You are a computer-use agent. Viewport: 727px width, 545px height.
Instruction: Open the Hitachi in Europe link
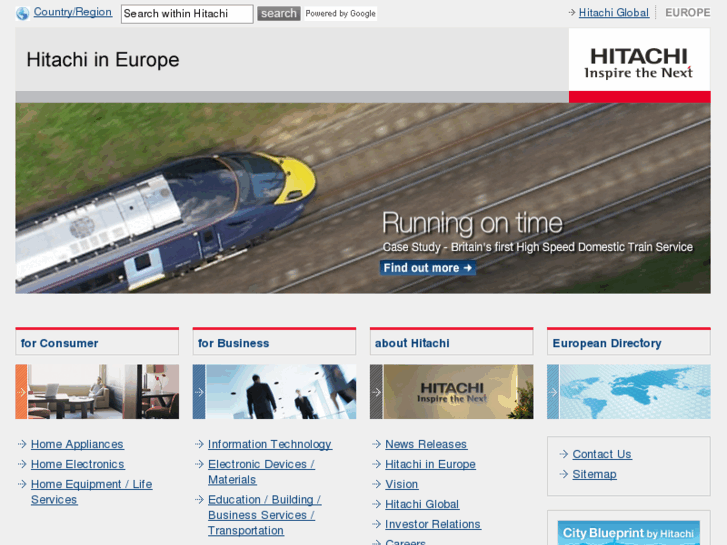pyautogui.click(x=430, y=464)
